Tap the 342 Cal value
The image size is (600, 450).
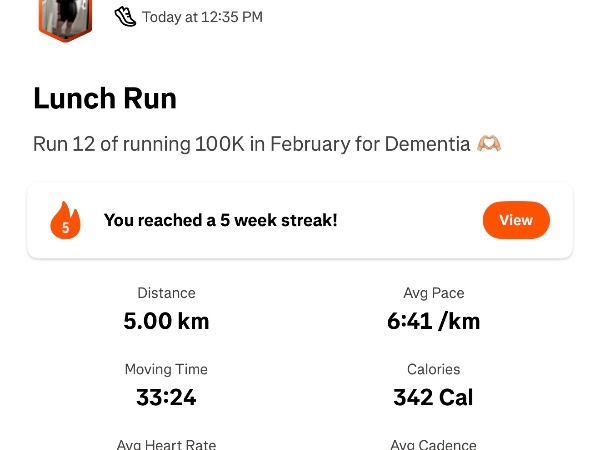pos(434,397)
